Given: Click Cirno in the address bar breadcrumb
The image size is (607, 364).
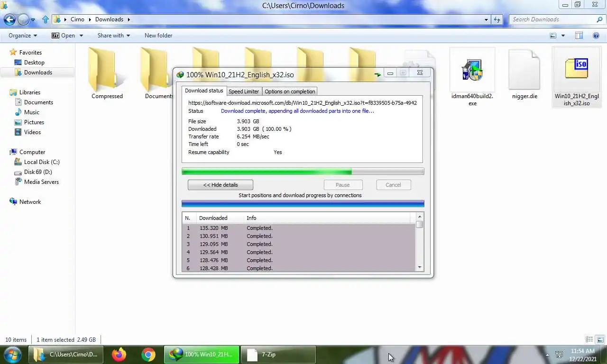Looking at the screenshot, I should coord(77,19).
